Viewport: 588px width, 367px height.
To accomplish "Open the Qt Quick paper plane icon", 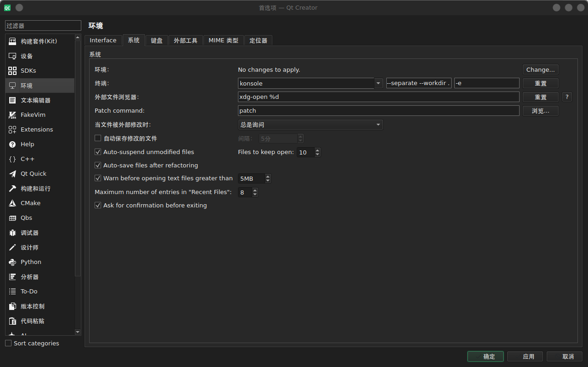I will (x=12, y=174).
